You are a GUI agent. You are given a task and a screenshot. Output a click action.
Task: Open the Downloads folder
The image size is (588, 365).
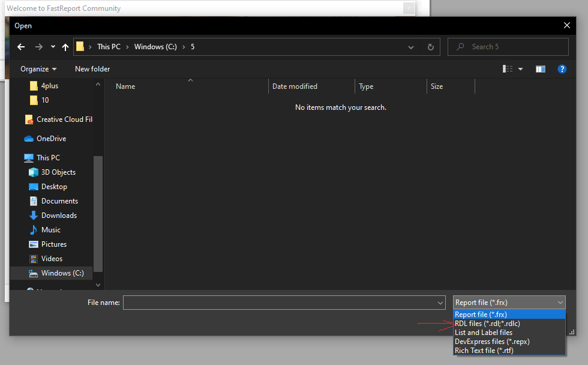pyautogui.click(x=58, y=215)
